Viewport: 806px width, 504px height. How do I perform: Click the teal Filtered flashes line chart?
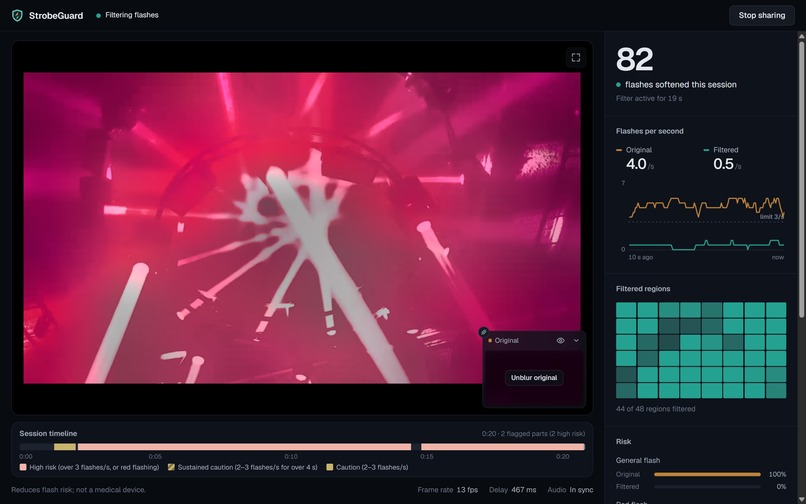coord(706,244)
